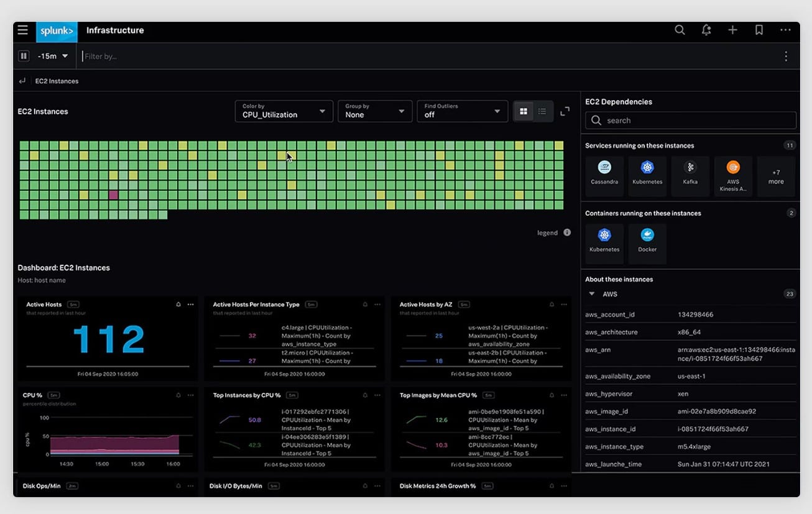Image resolution: width=812 pixels, height=514 pixels.
Task: Click the instance type value m5.4xlarge
Action: click(694, 446)
